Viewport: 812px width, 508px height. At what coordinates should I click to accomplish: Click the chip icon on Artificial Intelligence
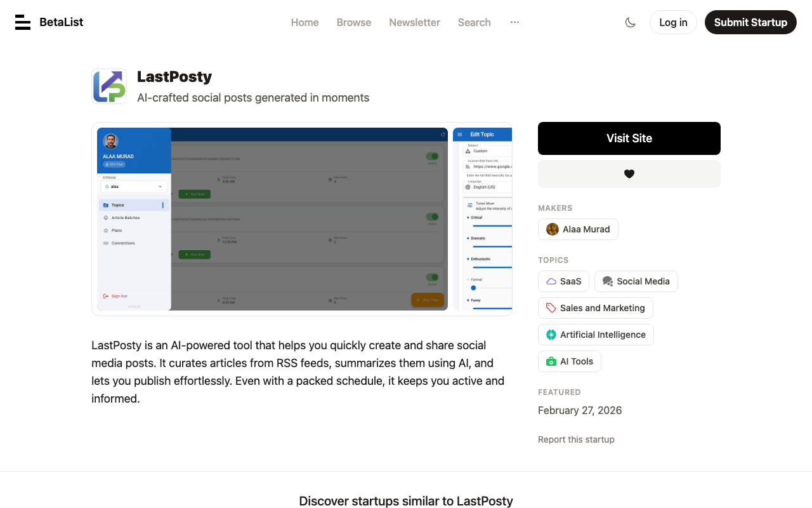tap(551, 335)
